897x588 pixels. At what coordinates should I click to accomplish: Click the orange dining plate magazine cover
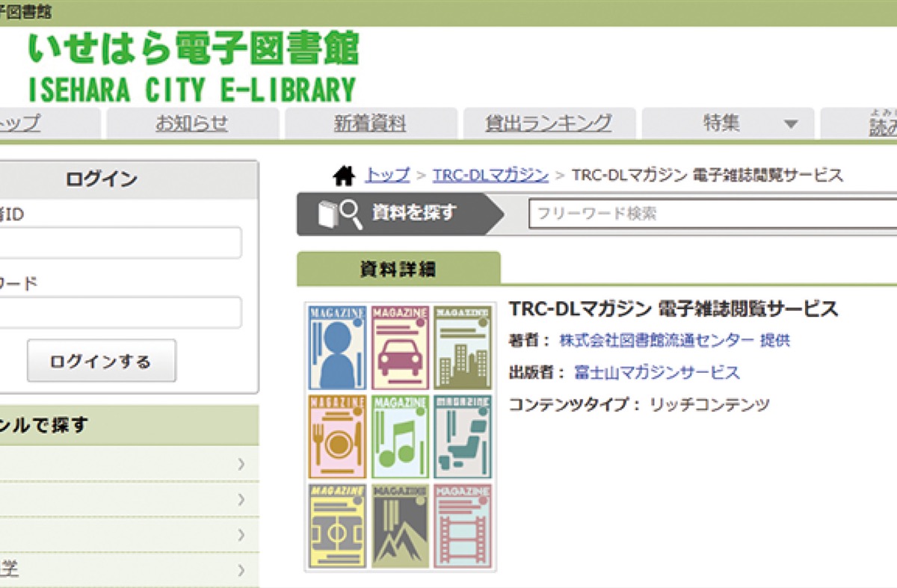(x=337, y=437)
